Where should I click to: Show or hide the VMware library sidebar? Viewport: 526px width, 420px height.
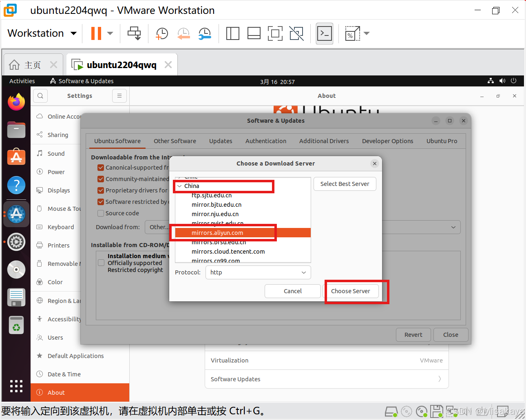[232, 33]
